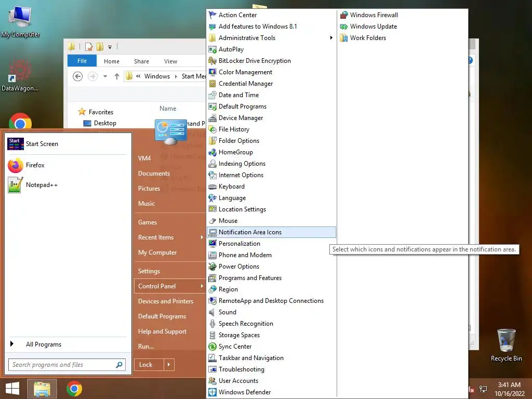This screenshot has width=532, height=399.
Task: Open Explorer quick access toolbar dropdown
Action: (110, 47)
